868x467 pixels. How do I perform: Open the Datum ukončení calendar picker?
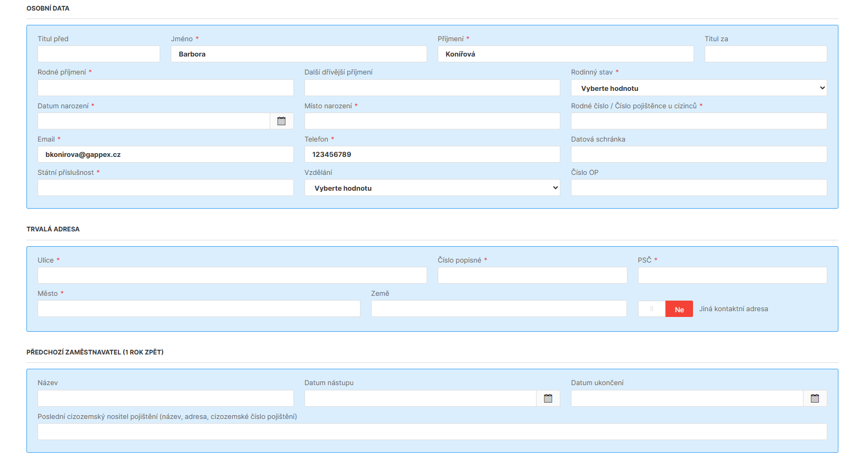point(815,398)
